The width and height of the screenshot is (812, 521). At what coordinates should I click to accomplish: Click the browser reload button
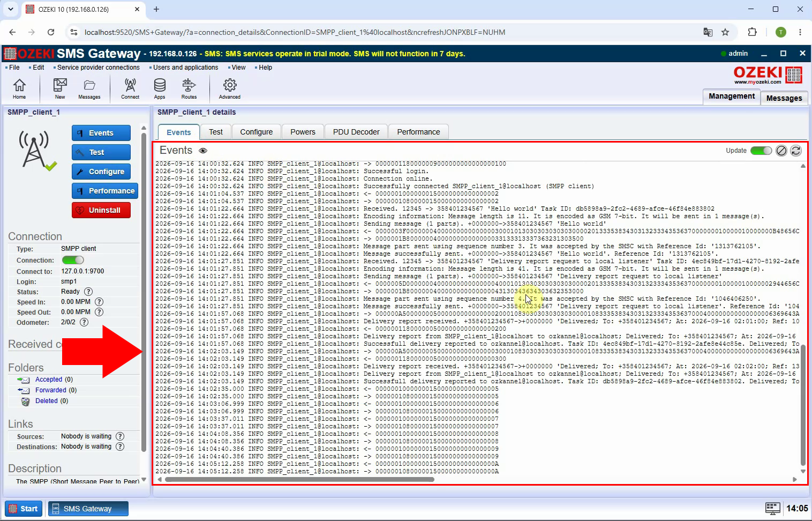pyautogui.click(x=51, y=32)
